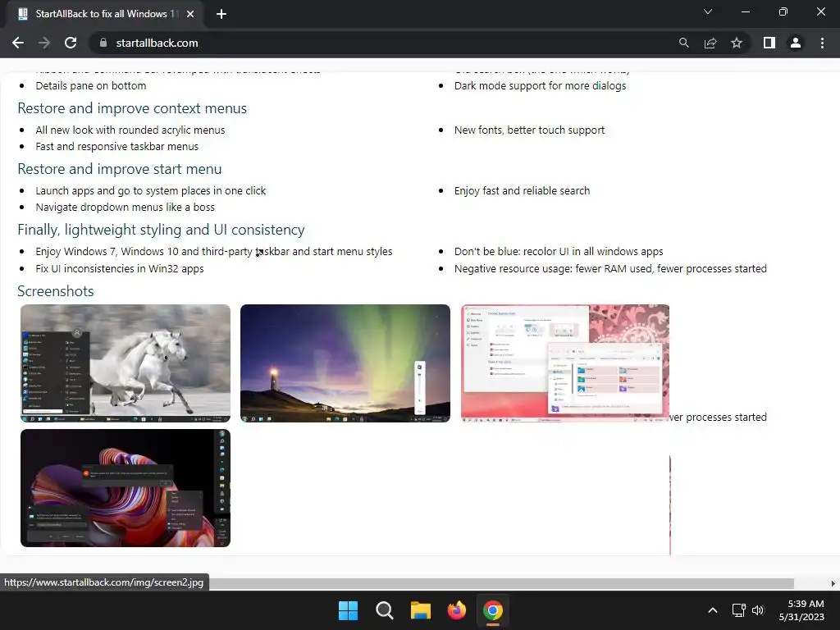Click 'Fix UI inconsistencies in Win32 apps'
Screen dimensions: 840x630
[120, 268]
